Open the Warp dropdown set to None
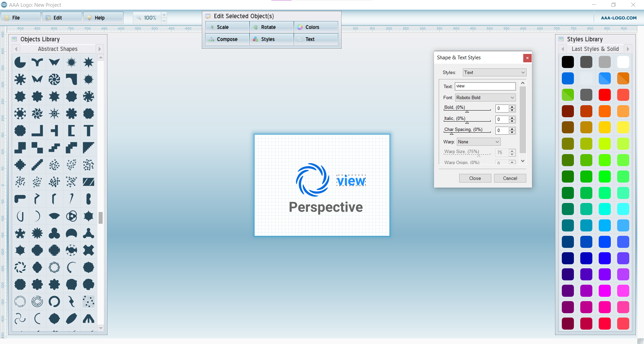Screen dimensions: 644x344 [x=478, y=142]
